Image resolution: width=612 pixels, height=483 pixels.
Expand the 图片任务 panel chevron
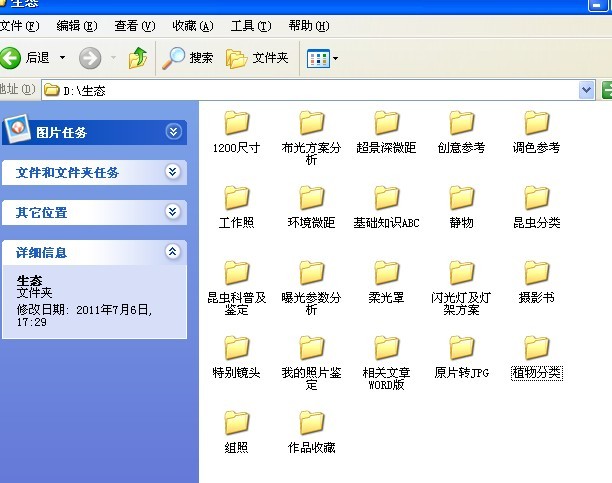click(x=173, y=132)
